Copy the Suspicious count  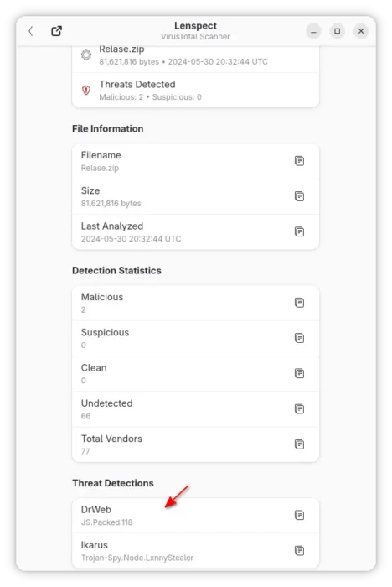click(x=299, y=338)
